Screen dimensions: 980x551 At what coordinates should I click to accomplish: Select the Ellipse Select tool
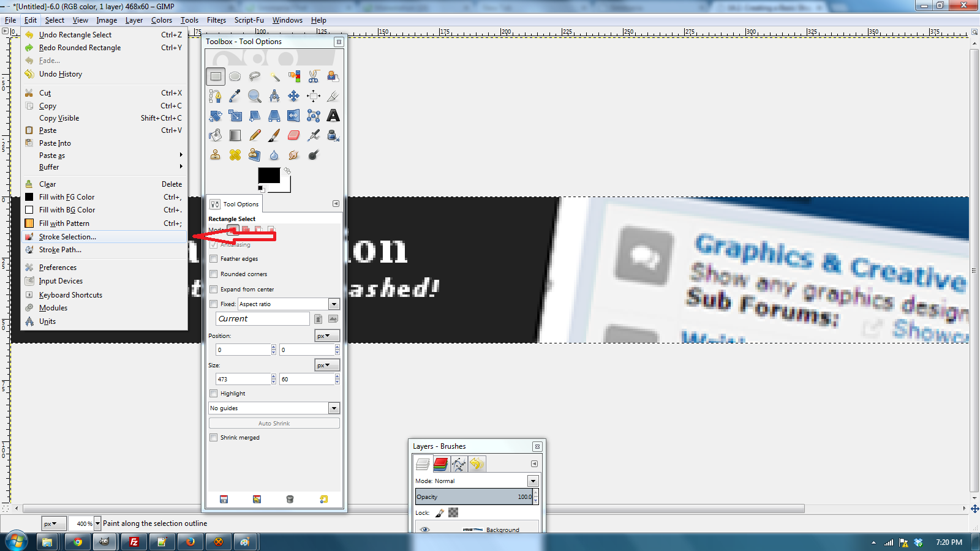(235, 77)
